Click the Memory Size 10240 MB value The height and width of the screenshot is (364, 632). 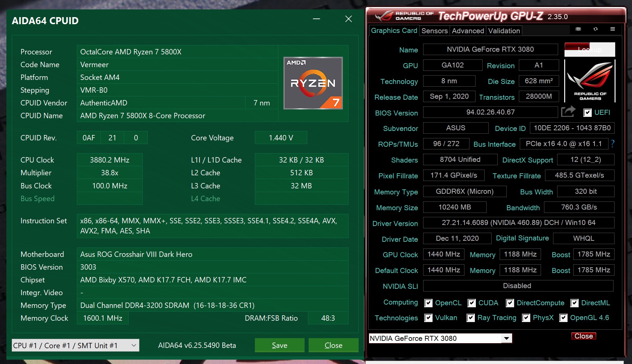pos(455,207)
